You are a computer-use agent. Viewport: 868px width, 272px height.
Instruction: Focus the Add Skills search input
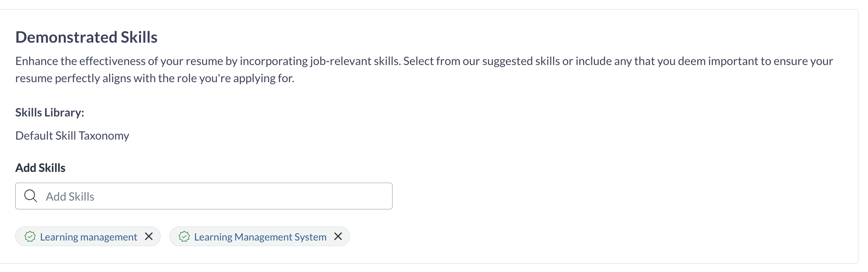coord(215,196)
